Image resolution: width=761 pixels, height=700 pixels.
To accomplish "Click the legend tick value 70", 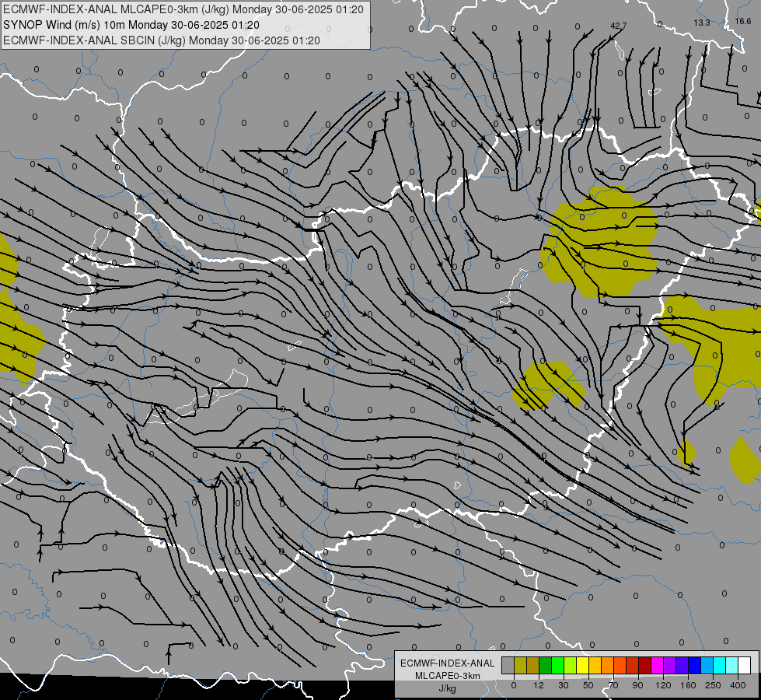I will coord(613,685).
